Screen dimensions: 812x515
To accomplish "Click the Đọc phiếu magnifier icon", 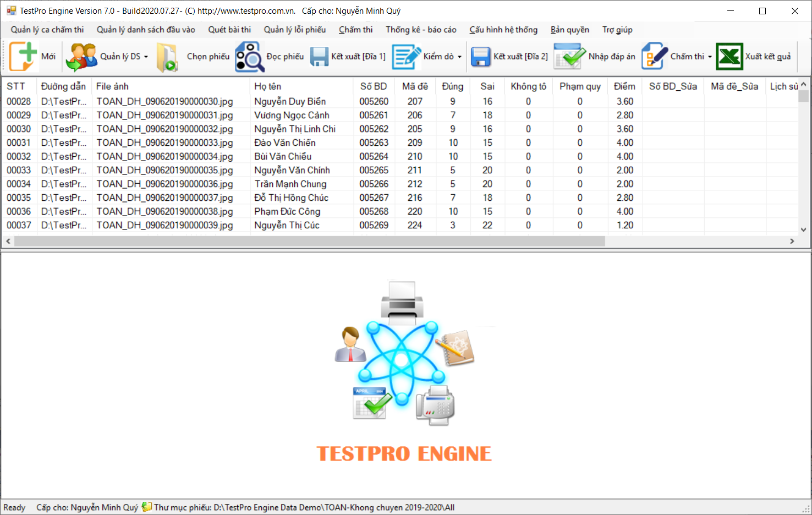I will [x=250, y=57].
